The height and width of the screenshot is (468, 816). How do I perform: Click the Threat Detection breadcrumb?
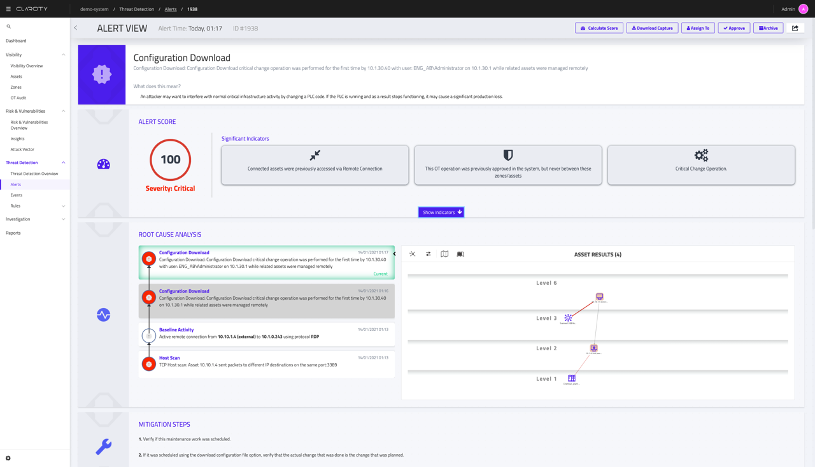tap(136, 9)
